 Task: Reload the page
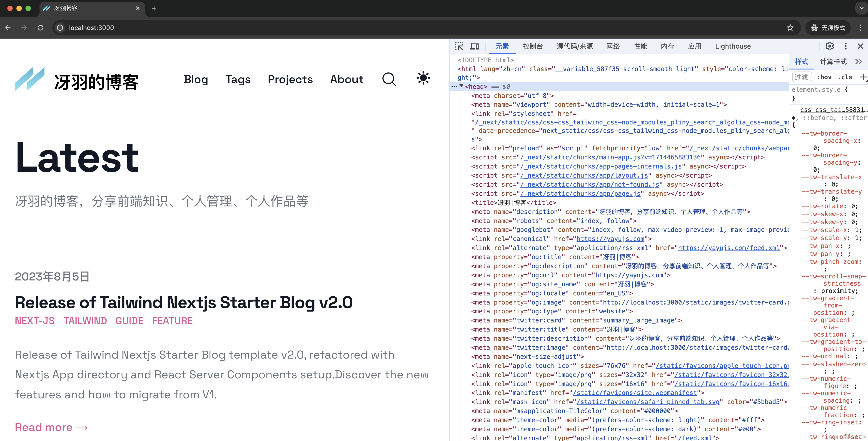click(40, 28)
